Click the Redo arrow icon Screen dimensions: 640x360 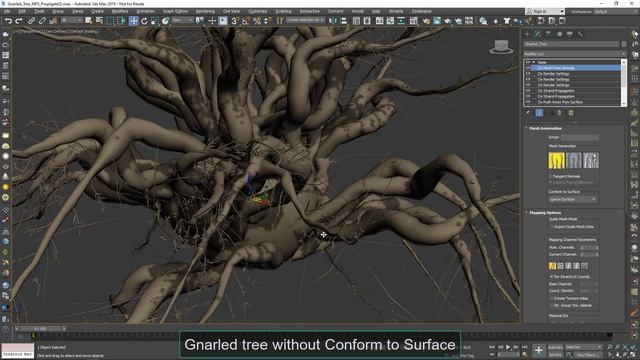pyautogui.click(x=18, y=21)
